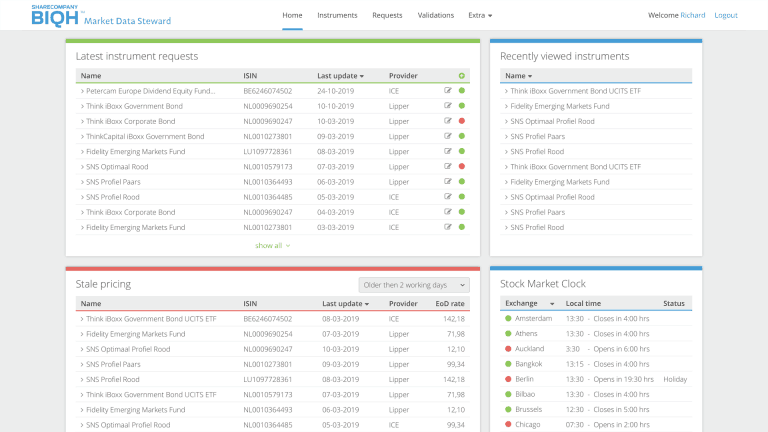Viewport: 768px width, 432px height.
Task: Open the Extra menu dropdown
Action: [x=480, y=15]
